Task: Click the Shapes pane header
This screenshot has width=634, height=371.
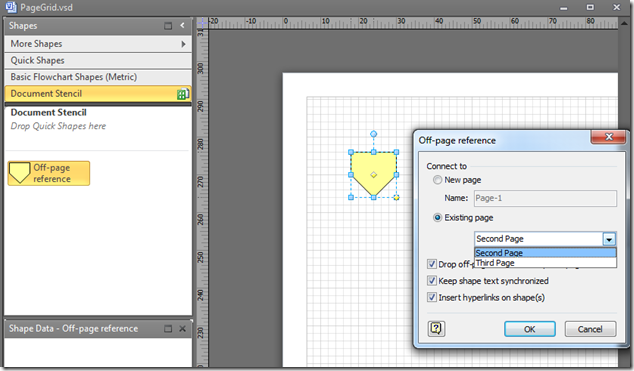Action: (x=98, y=26)
